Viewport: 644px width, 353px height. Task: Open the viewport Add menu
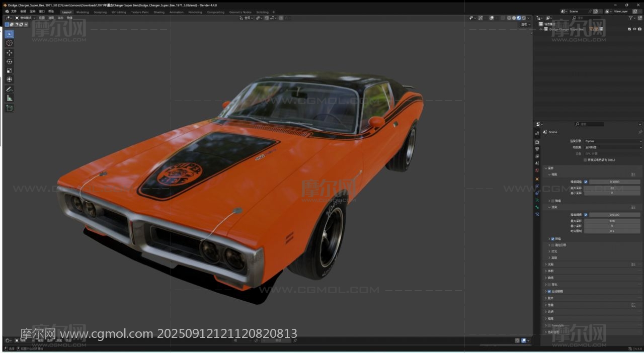pos(60,18)
